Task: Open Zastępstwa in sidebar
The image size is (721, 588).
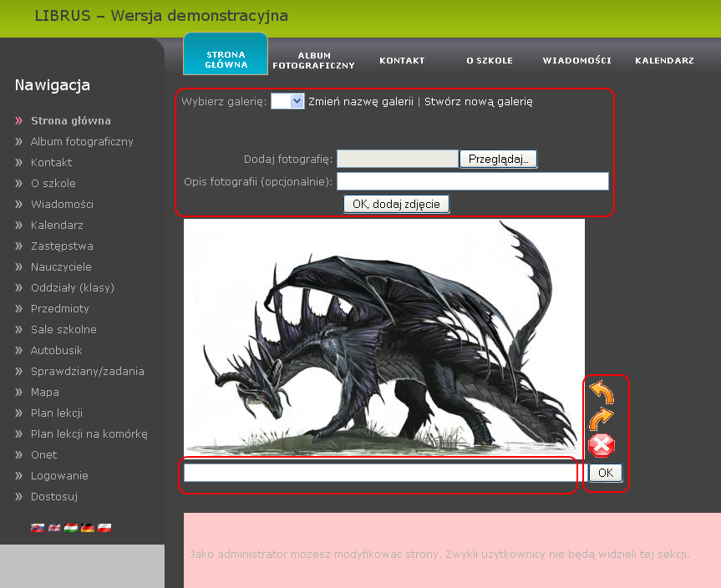Action: 62,246
